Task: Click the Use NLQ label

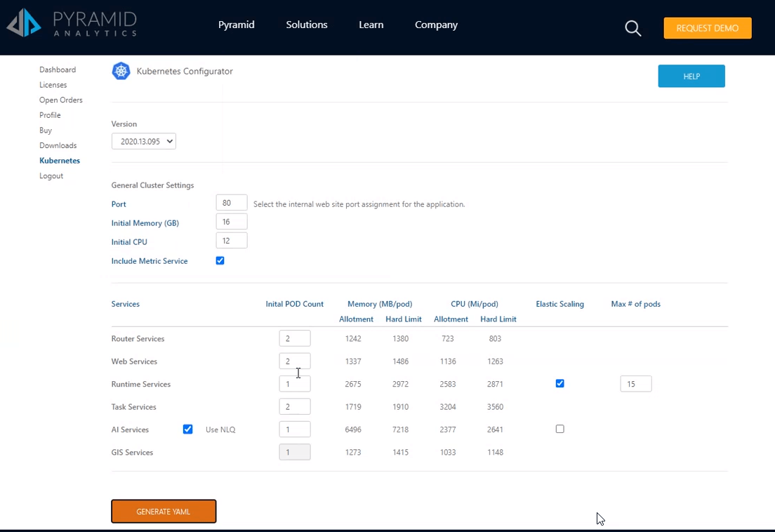Action: click(x=220, y=430)
